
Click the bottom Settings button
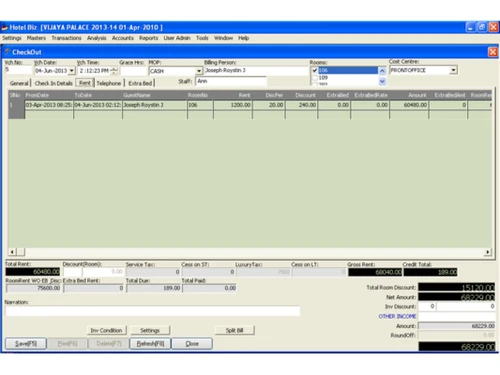[x=150, y=330]
